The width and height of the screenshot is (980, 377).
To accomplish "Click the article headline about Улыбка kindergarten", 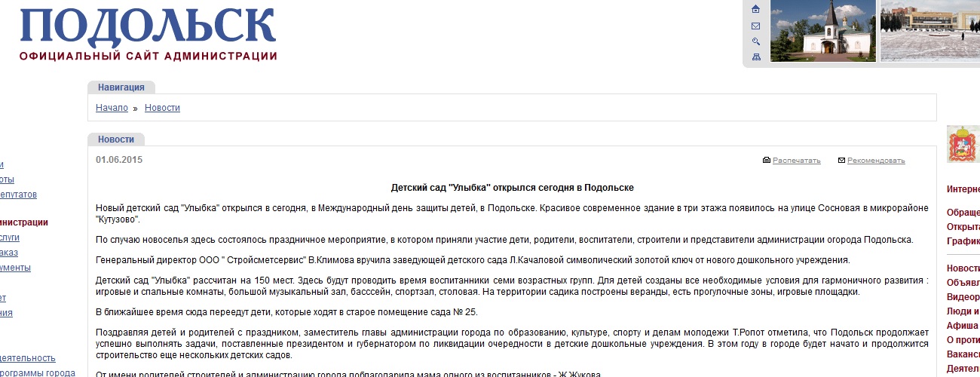I will click(512, 187).
